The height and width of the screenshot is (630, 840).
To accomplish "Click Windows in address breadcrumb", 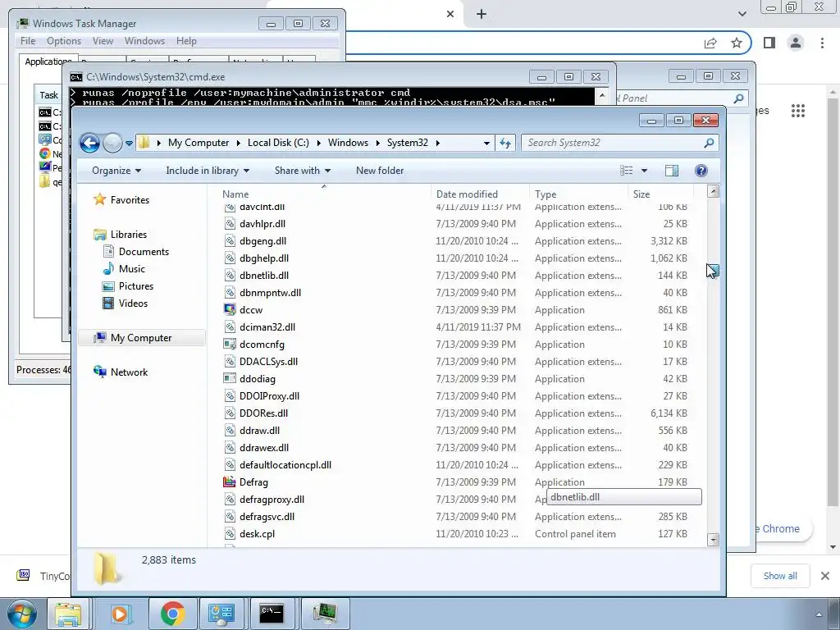I will coord(348,143).
